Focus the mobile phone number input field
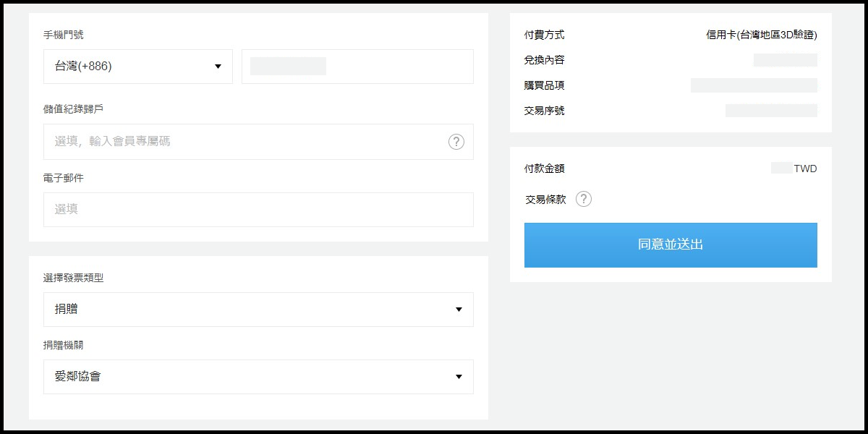 (357, 67)
